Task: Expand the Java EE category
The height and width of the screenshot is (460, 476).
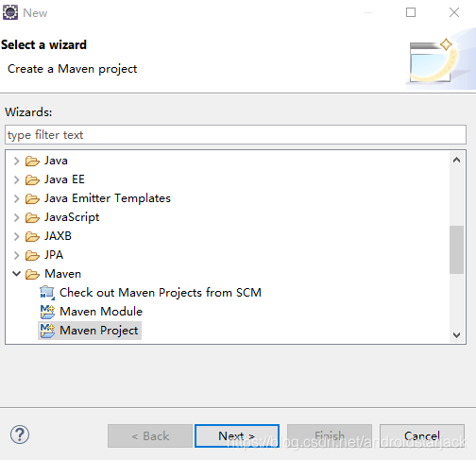Action: [x=16, y=179]
